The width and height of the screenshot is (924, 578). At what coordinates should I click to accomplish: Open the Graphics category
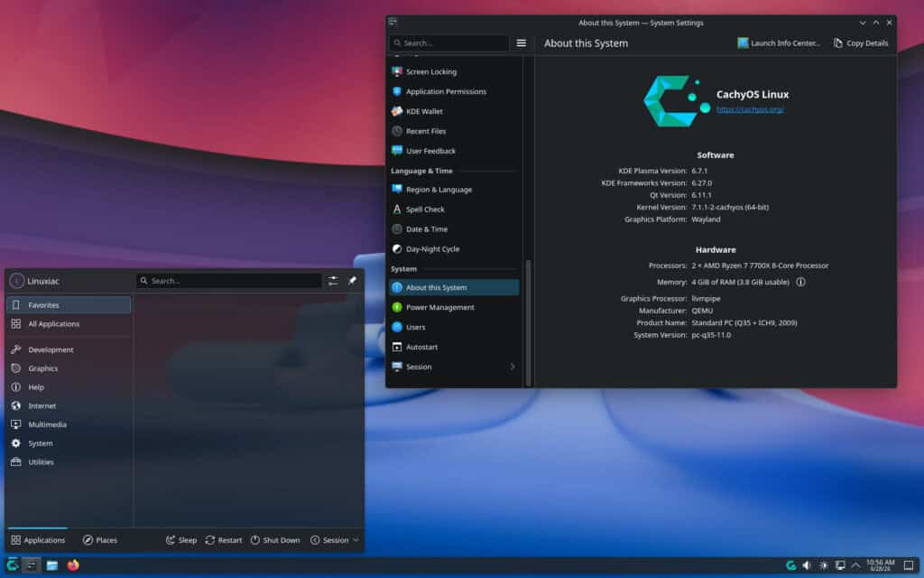point(69,368)
